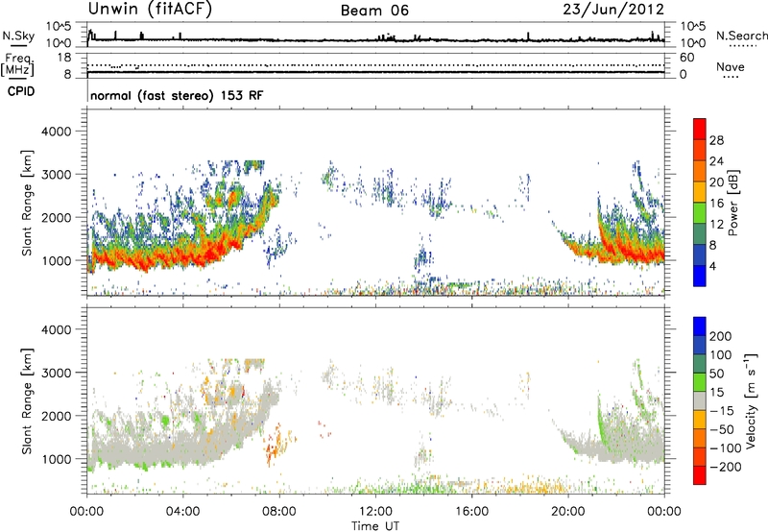Click the power panel 'Slant Range [km]' label
The height and width of the screenshot is (532, 768).
pos(27,203)
